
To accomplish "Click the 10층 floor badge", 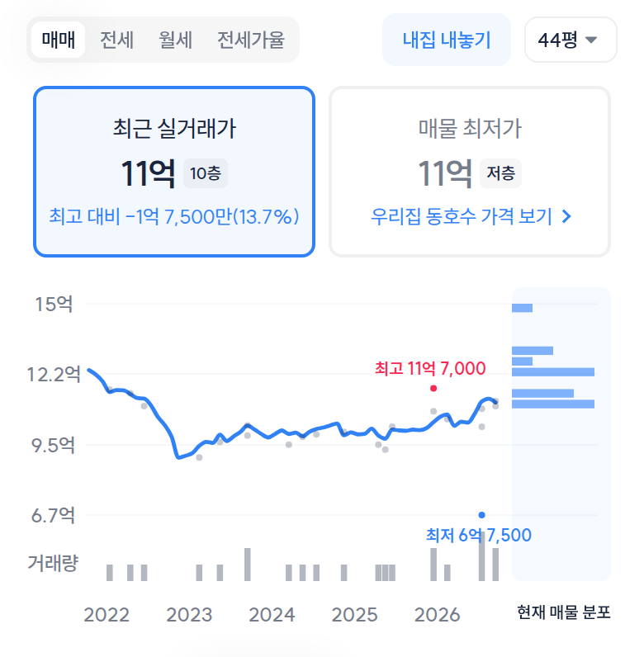I will click(206, 173).
